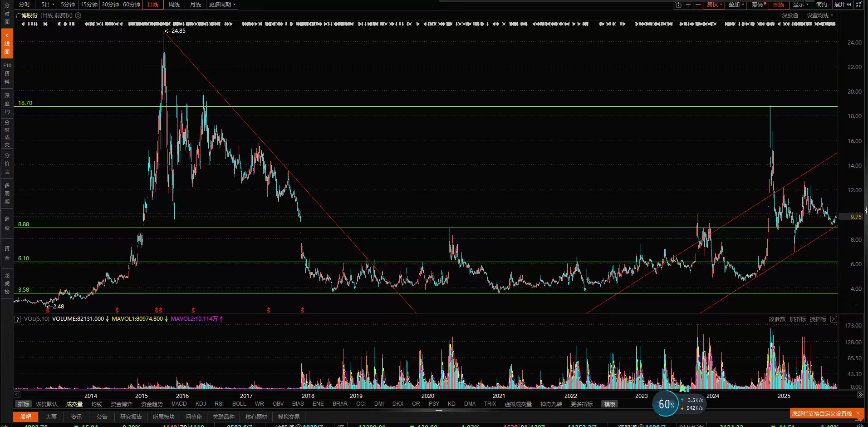Viewport: 868px width, 427px height.
Task: Click 换指标 to change indicator
Action: tap(818, 319)
